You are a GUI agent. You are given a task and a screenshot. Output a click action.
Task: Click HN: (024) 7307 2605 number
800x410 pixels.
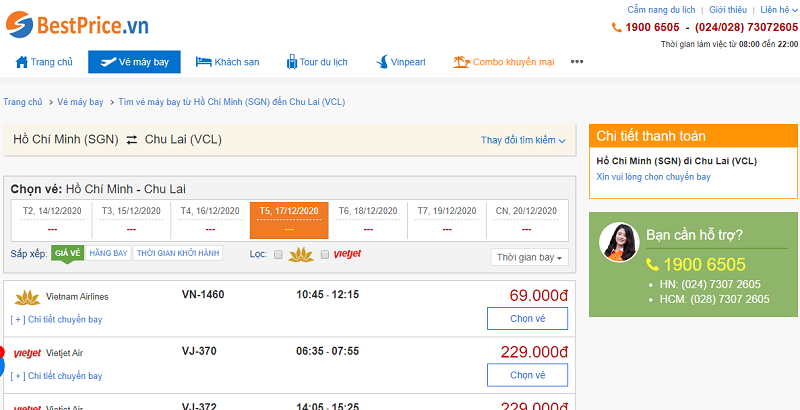(711, 285)
